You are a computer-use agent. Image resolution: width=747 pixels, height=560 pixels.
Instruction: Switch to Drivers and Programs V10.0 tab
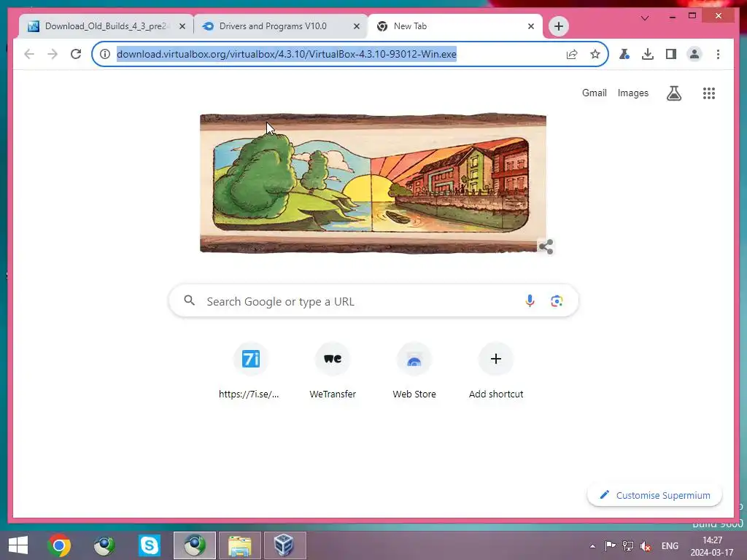(280, 26)
